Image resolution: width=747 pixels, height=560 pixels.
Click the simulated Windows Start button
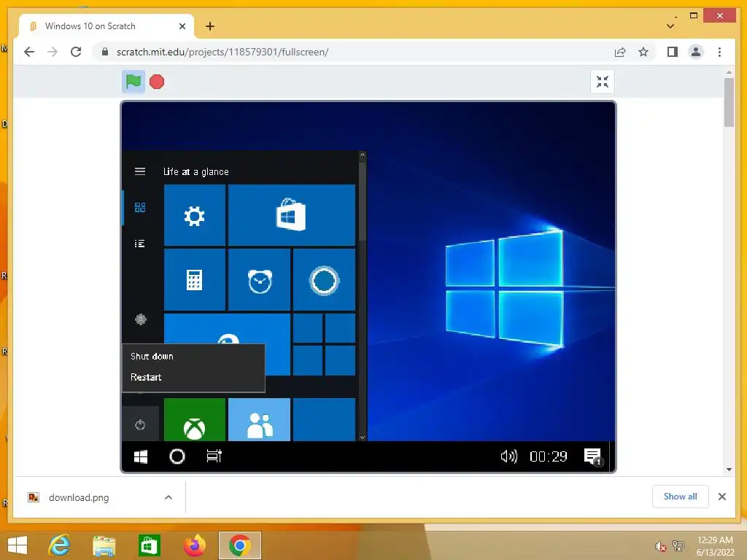141,456
